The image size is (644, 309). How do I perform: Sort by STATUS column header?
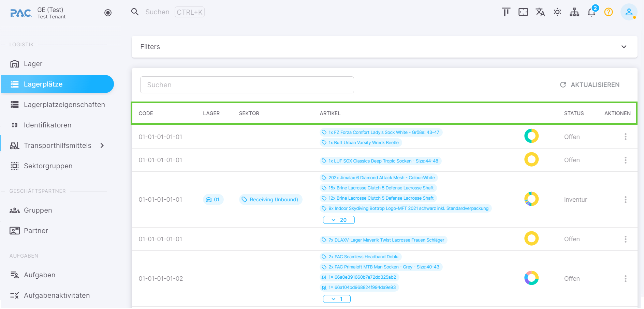coord(574,113)
